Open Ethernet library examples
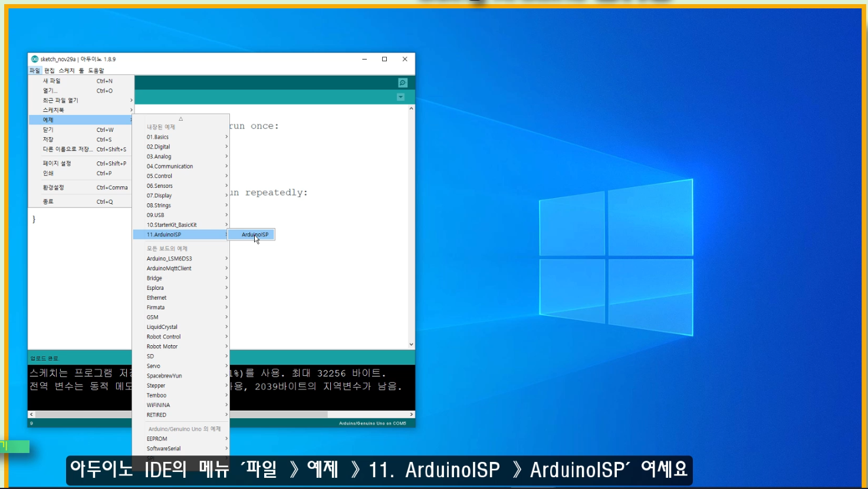868x489 pixels. point(181,298)
